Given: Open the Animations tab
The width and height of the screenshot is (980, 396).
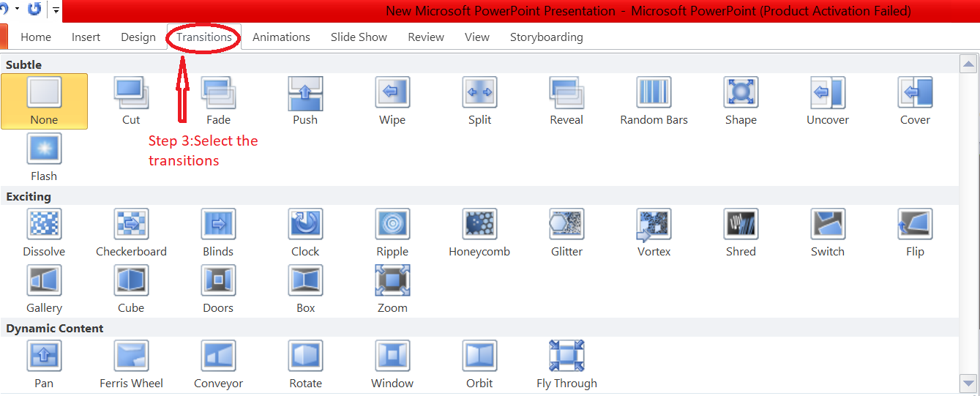Looking at the screenshot, I should pyautogui.click(x=281, y=37).
